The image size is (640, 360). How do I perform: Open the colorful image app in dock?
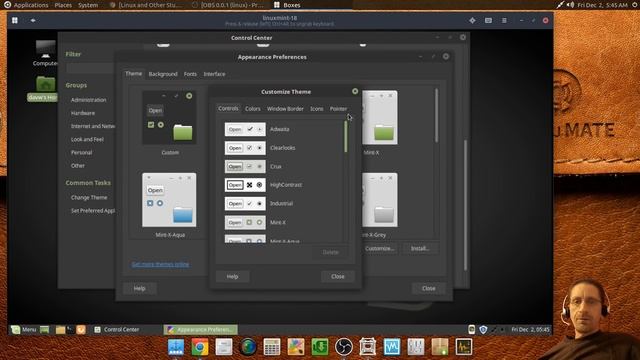(296, 347)
